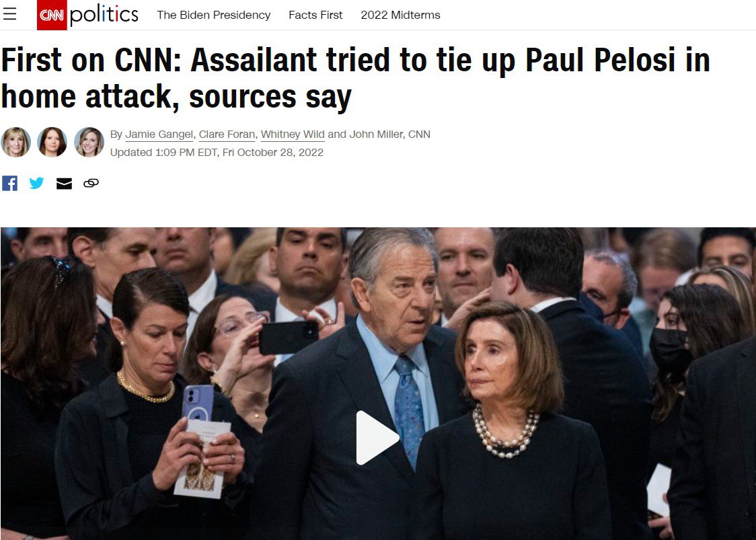Open the 2022 Midterms section
The height and width of the screenshot is (540, 756).
click(x=400, y=15)
